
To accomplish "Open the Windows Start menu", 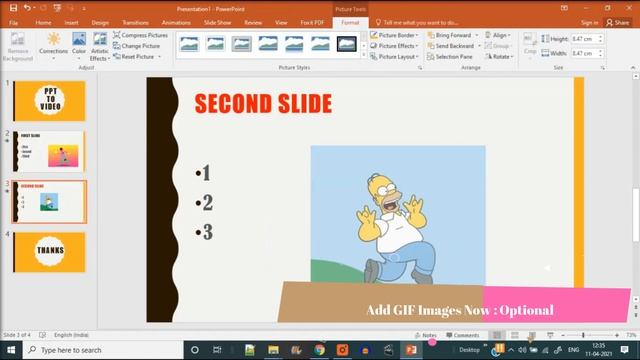I will (11, 350).
